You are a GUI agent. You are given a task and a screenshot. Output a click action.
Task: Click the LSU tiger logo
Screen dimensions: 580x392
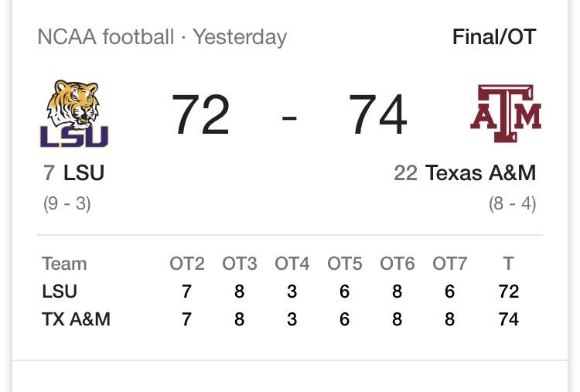(74, 114)
